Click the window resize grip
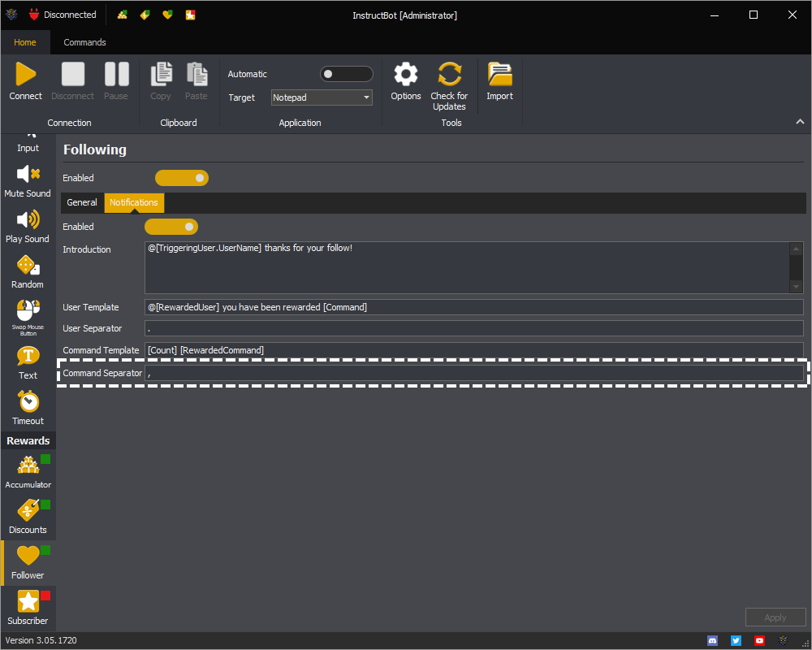The height and width of the screenshot is (650, 812). coord(806,643)
